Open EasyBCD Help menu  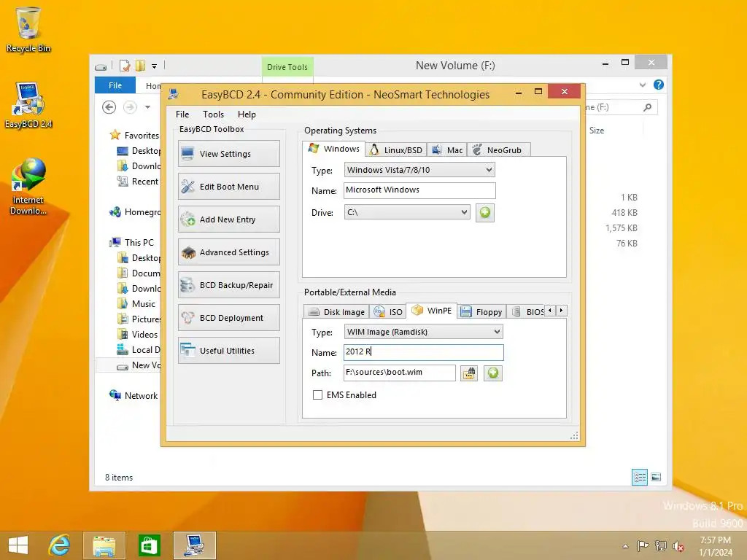[x=247, y=114]
